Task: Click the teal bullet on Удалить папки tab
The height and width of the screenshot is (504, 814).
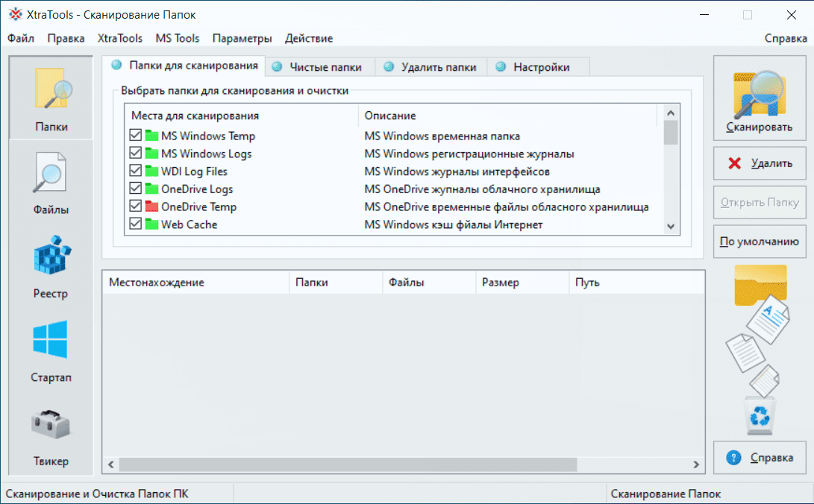Action: click(389, 66)
